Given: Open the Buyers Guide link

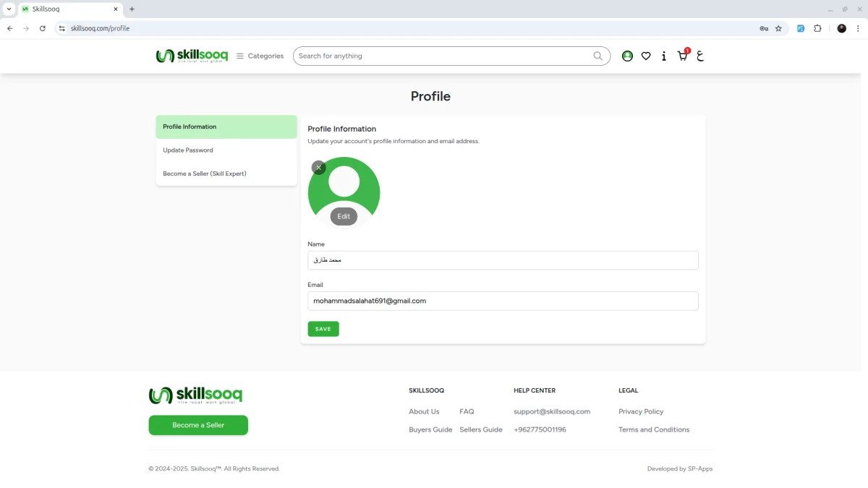Looking at the screenshot, I should (430, 429).
